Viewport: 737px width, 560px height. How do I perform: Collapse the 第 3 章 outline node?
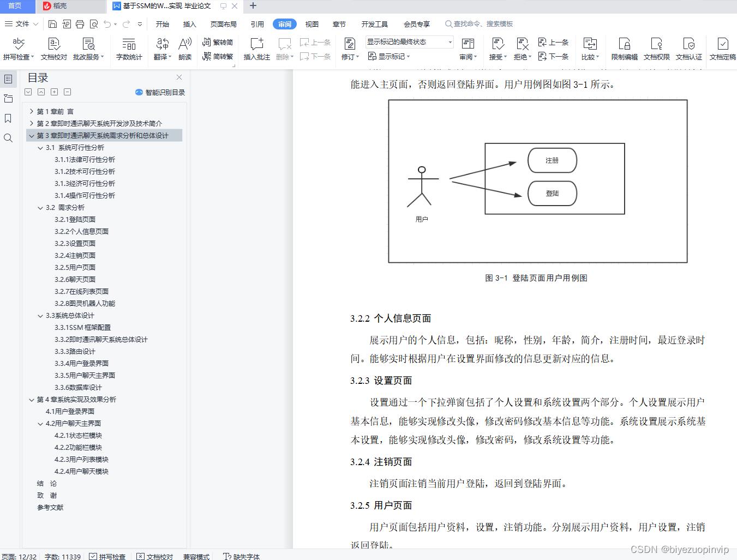(32, 135)
